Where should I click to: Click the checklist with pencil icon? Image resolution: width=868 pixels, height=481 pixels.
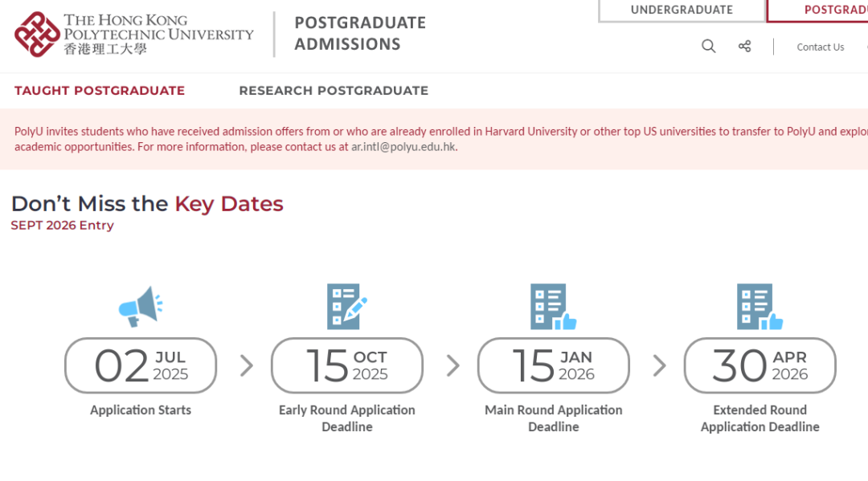[x=347, y=307]
